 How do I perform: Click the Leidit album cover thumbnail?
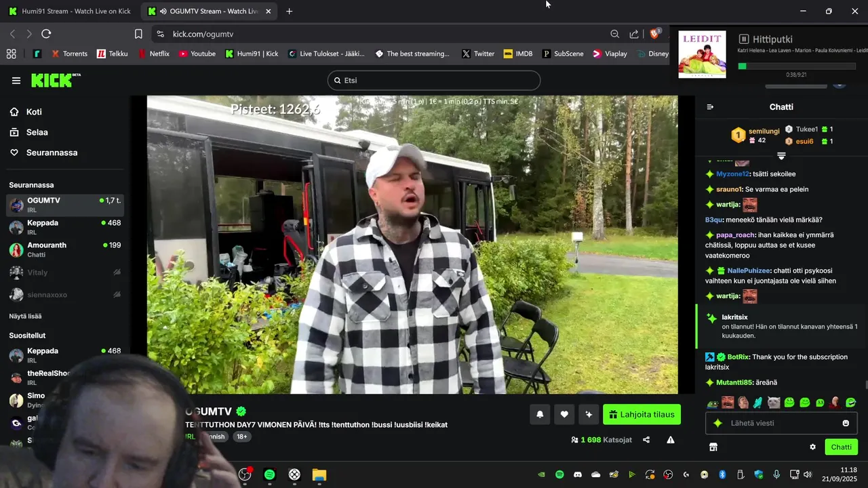point(702,54)
